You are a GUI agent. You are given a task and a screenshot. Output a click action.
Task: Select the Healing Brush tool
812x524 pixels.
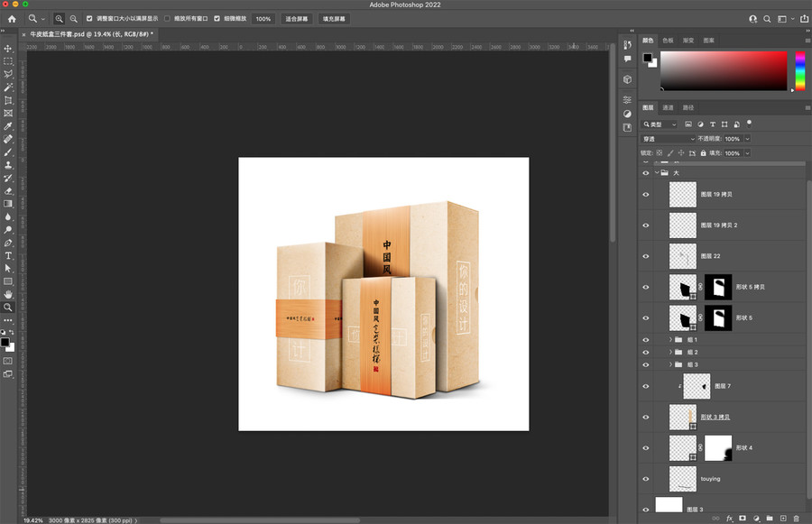point(8,139)
